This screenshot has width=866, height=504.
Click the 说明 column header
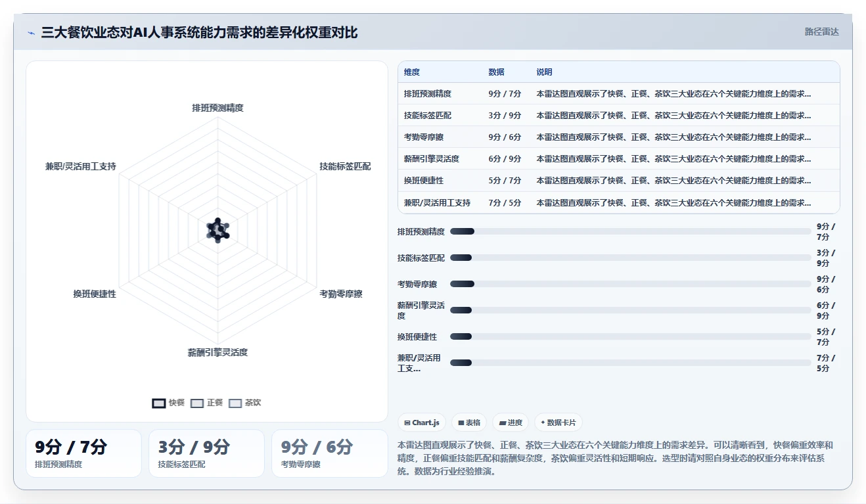tap(544, 72)
